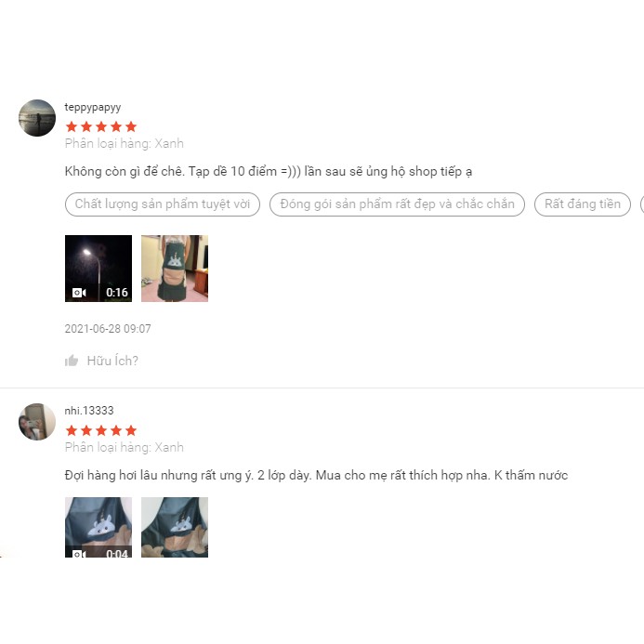Play nhi.13333's 0:04 review video
The width and height of the screenshot is (644, 644).
(99, 527)
